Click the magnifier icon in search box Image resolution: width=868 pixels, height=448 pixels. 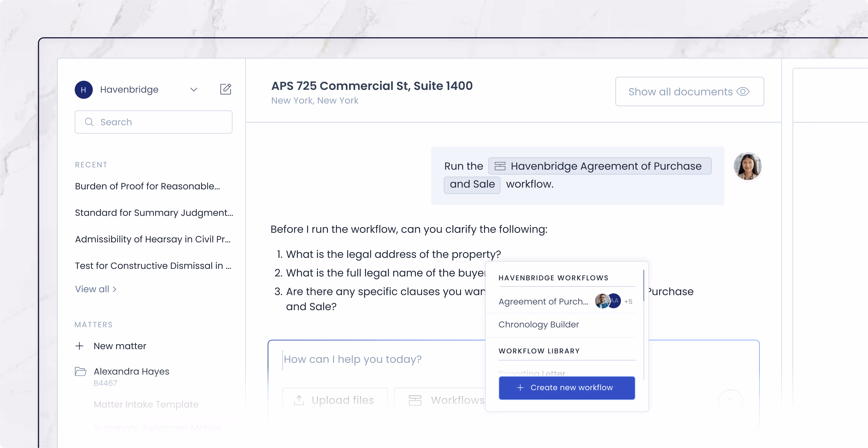(89, 122)
